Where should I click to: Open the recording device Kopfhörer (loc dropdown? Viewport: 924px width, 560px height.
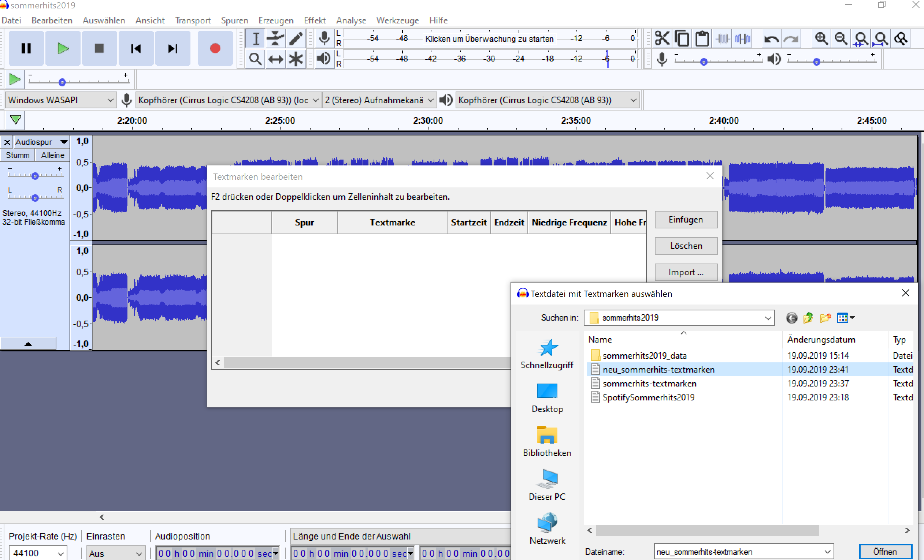pos(228,100)
